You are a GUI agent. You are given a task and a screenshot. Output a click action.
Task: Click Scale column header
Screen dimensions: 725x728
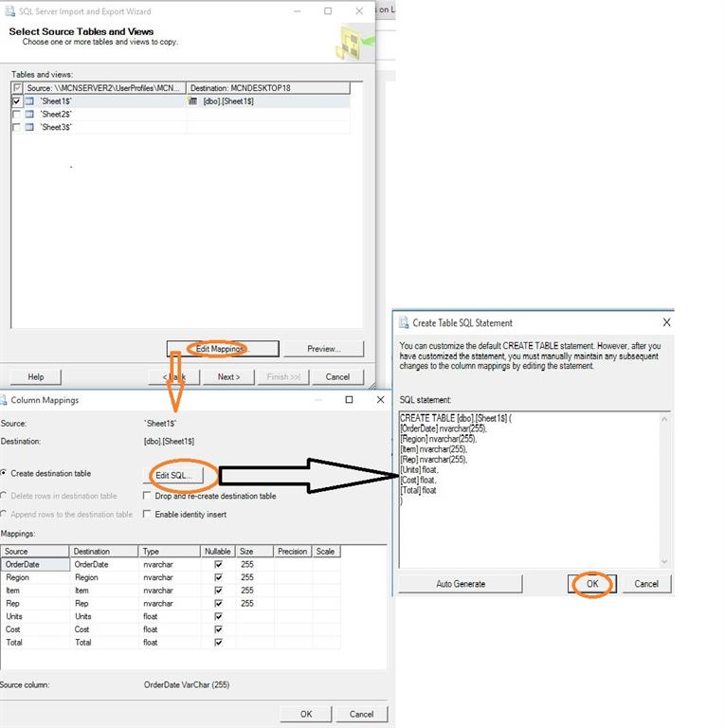pyautogui.click(x=326, y=551)
